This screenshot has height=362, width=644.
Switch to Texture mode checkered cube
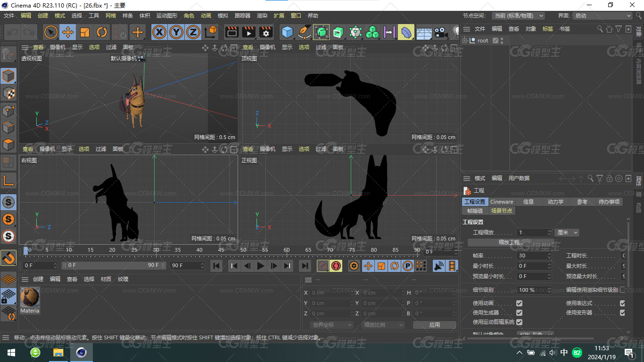(8, 93)
